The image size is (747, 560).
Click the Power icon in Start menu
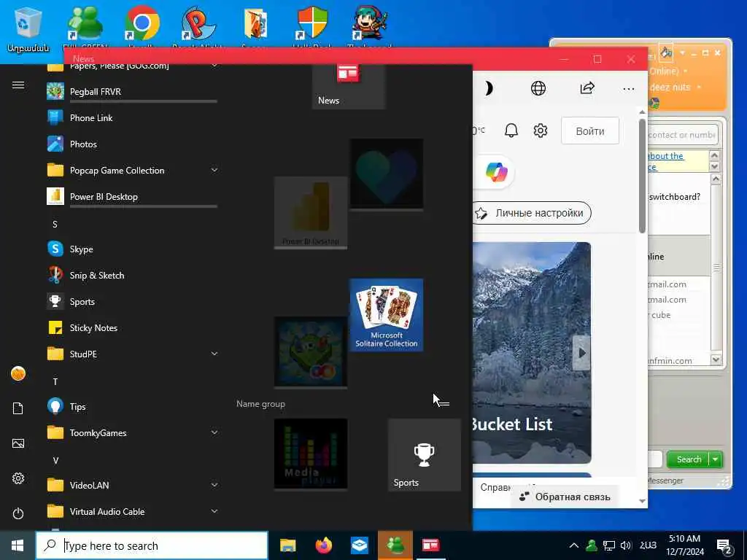tap(18, 513)
